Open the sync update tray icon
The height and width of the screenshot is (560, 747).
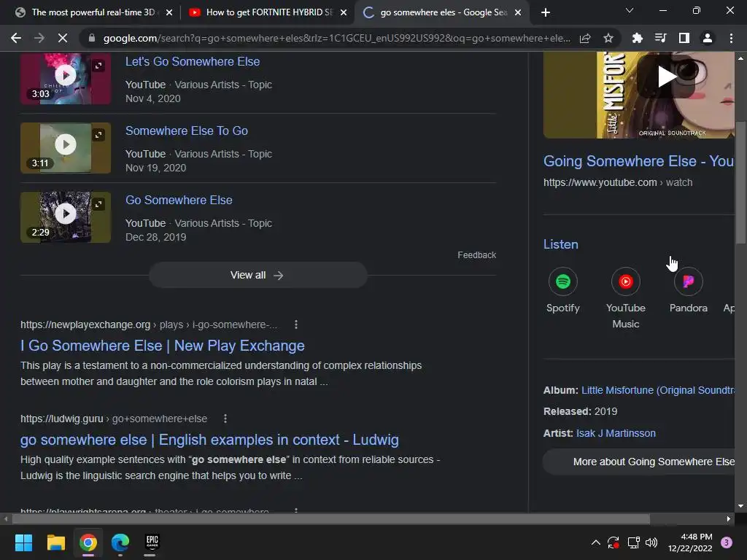tap(614, 542)
